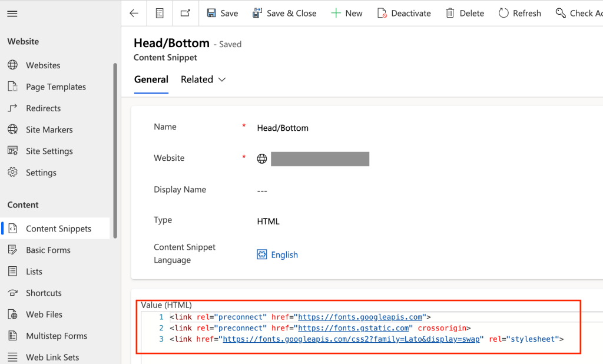The image size is (603, 364).
Task: Click Save & Close in the toolbar
Action: (x=284, y=13)
